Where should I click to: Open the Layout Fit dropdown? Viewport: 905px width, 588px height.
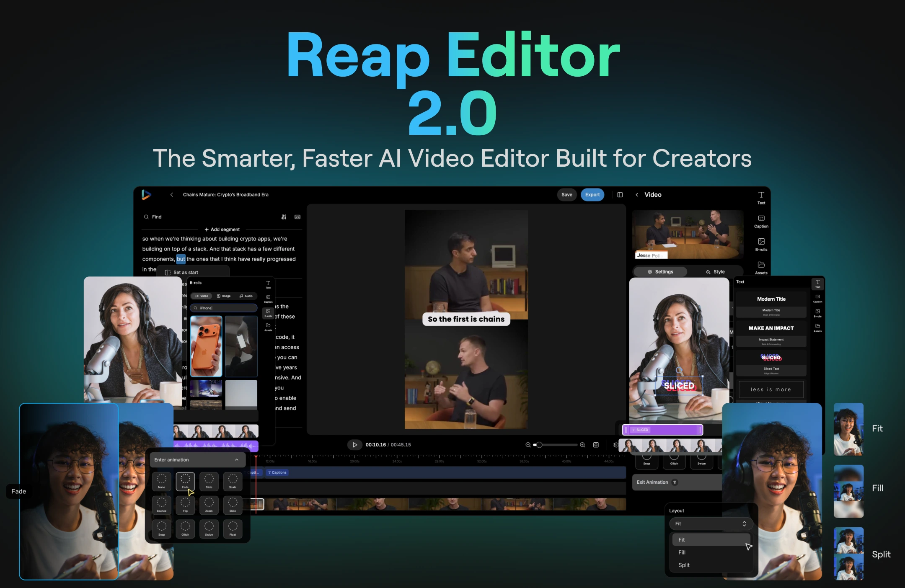point(711,524)
